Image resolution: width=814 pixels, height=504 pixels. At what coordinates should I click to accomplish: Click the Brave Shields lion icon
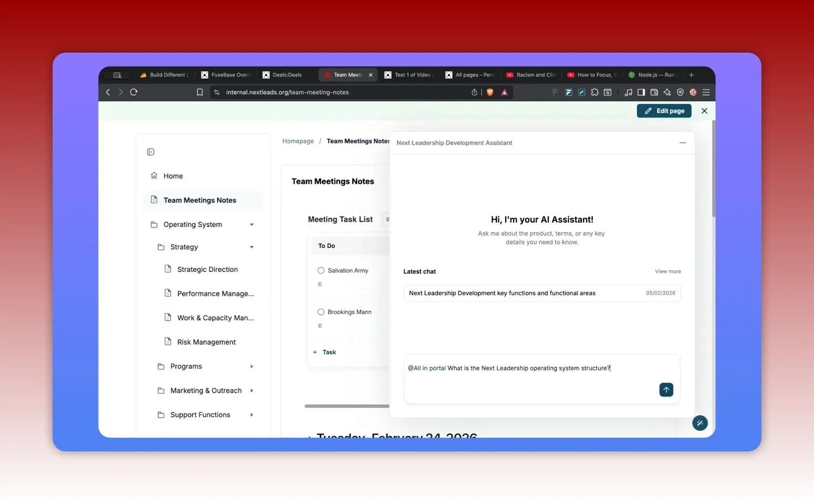(x=490, y=92)
